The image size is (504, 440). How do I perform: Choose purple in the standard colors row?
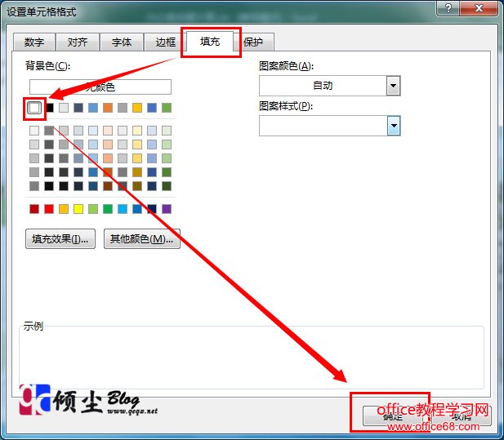pos(167,209)
